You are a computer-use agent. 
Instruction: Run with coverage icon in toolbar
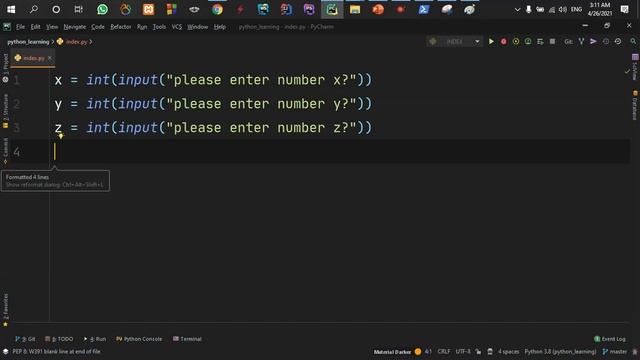coord(516,42)
